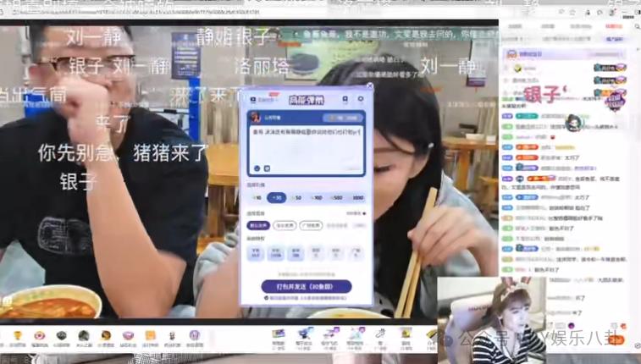Viewport: 641px width, 364px height.
Task: Select the 1000 price option
Action: coord(356,198)
